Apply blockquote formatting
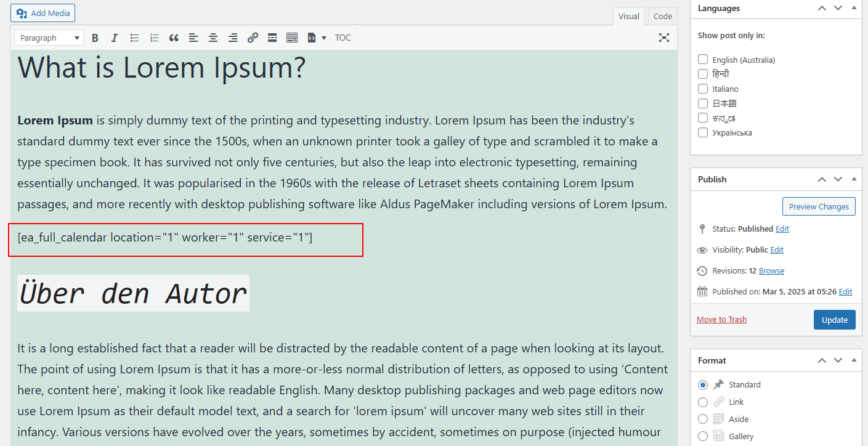The image size is (868, 446). point(174,38)
